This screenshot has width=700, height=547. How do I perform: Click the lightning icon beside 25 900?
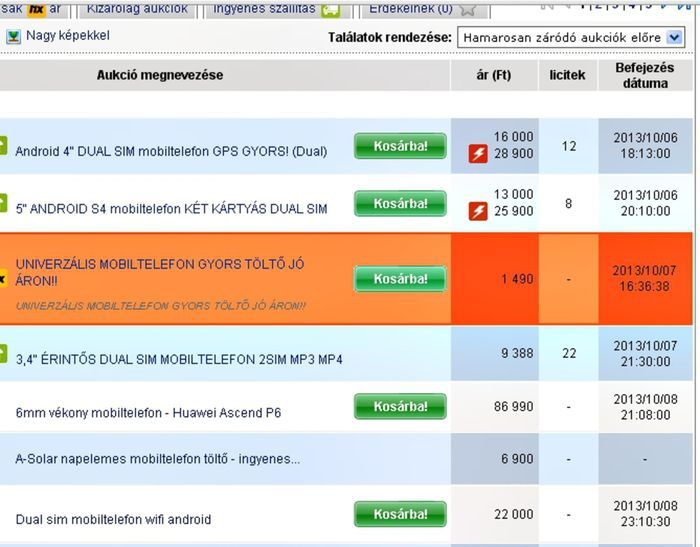(x=478, y=211)
